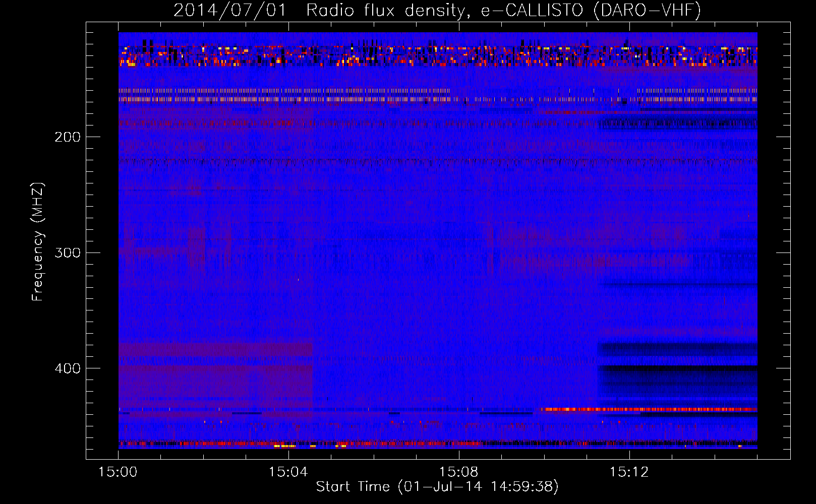Image resolution: width=816 pixels, height=504 pixels.
Task: Click the plot title "Radio flux density, e-CALLISTO (DARO-VHF)"
Action: click(503, 11)
